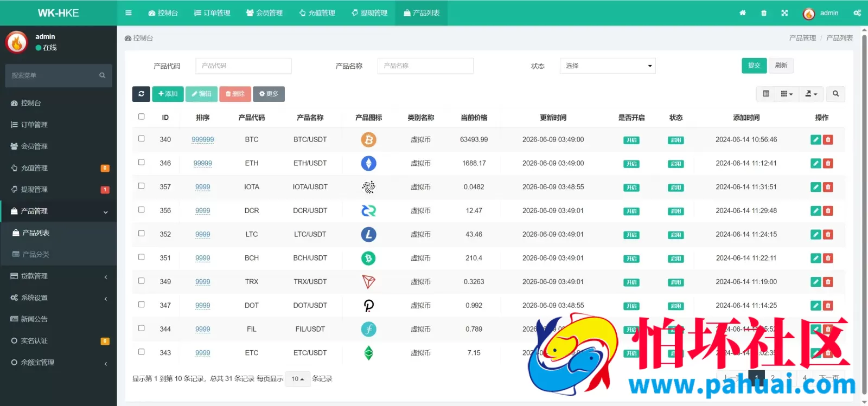The height and width of the screenshot is (406, 868).
Task: Delete the LTC row with trash icon
Action: [828, 235]
